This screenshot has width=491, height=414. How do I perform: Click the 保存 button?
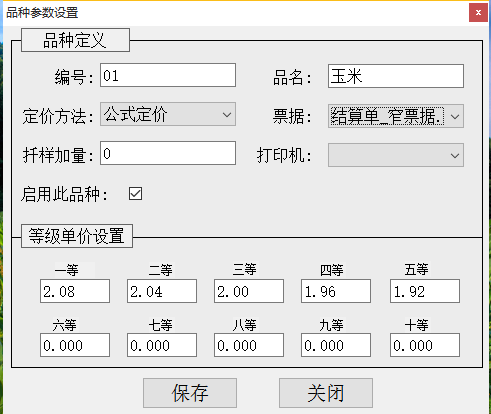pyautogui.click(x=190, y=393)
